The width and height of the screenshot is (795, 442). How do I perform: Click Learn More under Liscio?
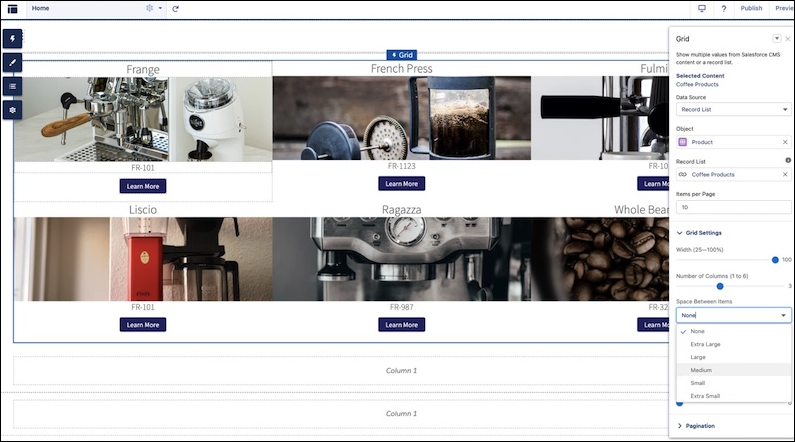(143, 324)
